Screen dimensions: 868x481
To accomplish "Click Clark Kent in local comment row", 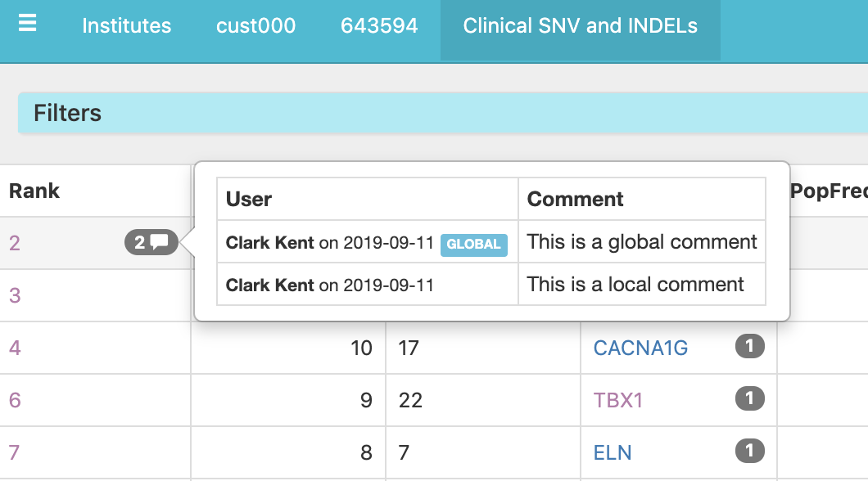I will pyautogui.click(x=269, y=285).
